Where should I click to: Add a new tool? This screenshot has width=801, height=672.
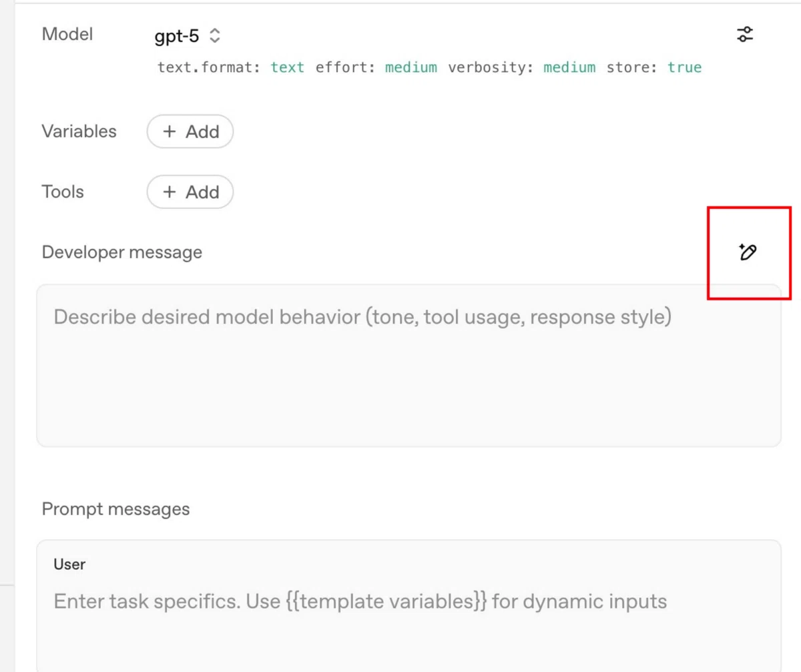[x=190, y=192]
